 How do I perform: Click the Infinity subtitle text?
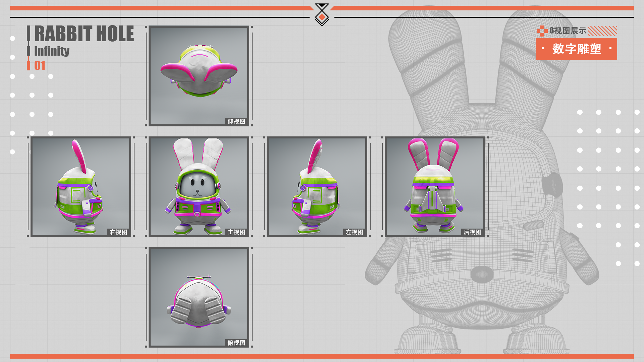[52, 51]
